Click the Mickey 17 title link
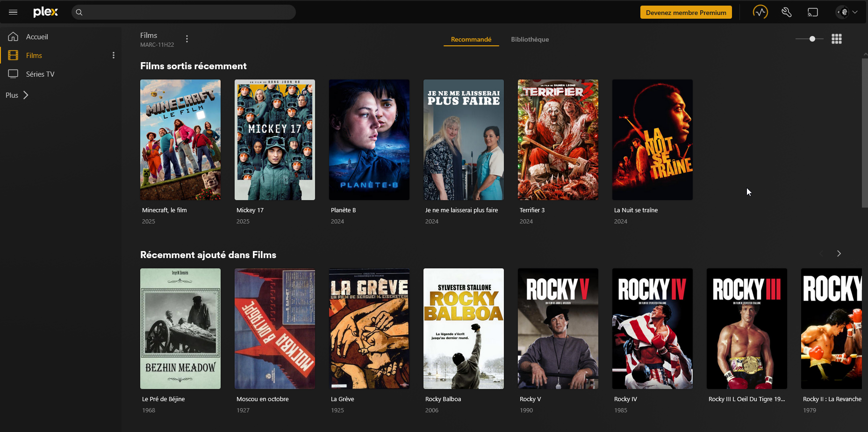868x432 pixels. point(250,210)
